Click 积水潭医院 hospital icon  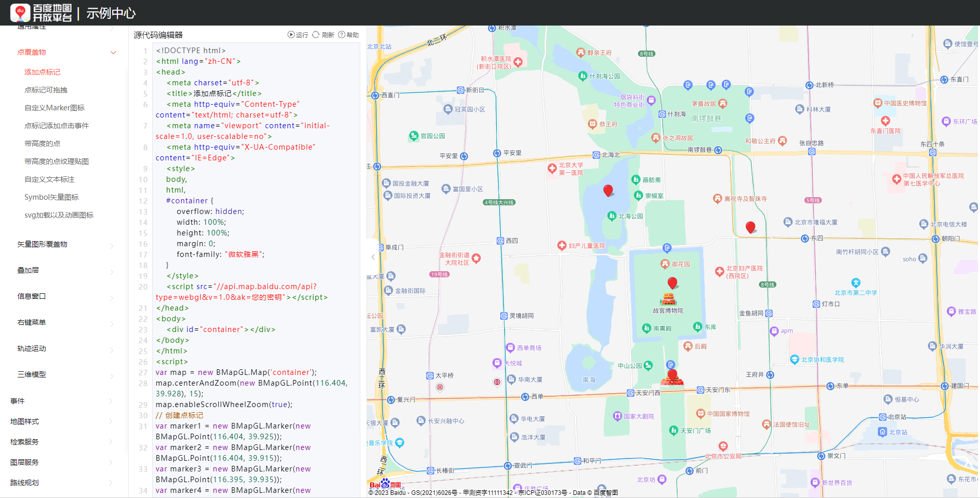tap(518, 62)
